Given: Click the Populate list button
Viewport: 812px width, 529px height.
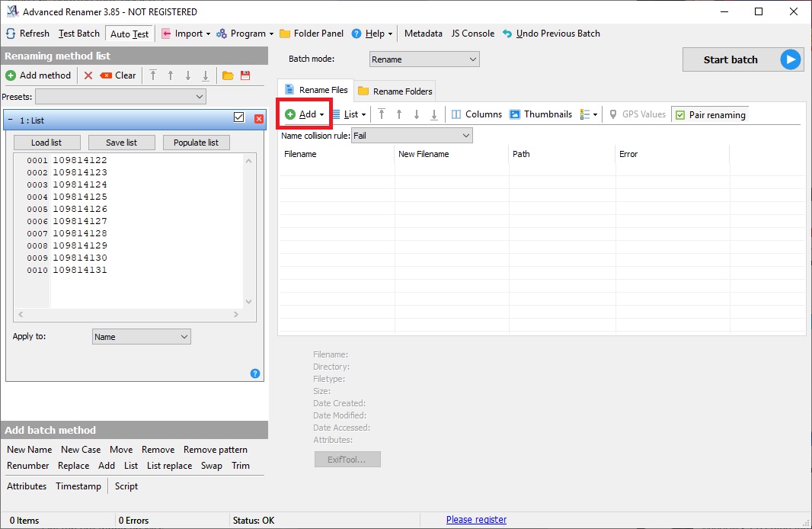Looking at the screenshot, I should (x=197, y=143).
